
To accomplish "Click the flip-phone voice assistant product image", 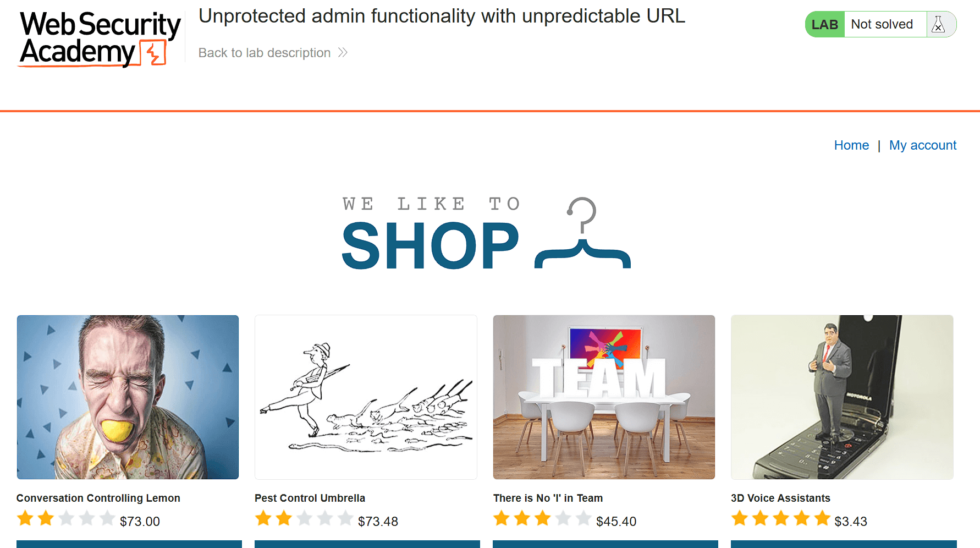I will tap(842, 397).
